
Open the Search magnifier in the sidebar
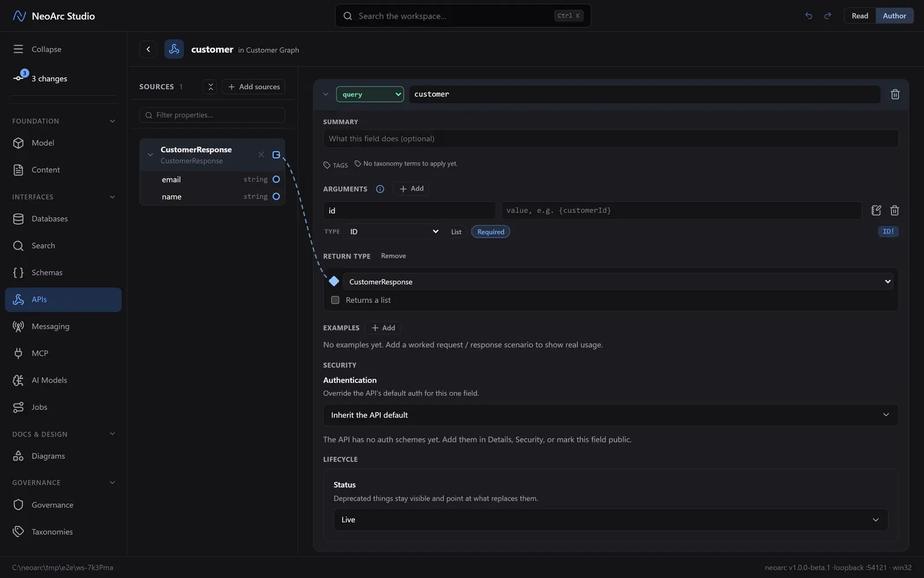(18, 246)
